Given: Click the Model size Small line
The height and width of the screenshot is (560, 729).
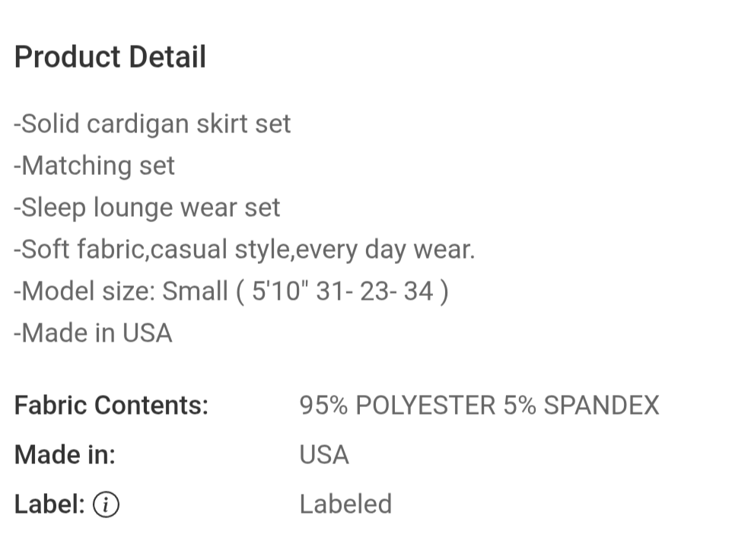Looking at the screenshot, I should click(231, 291).
